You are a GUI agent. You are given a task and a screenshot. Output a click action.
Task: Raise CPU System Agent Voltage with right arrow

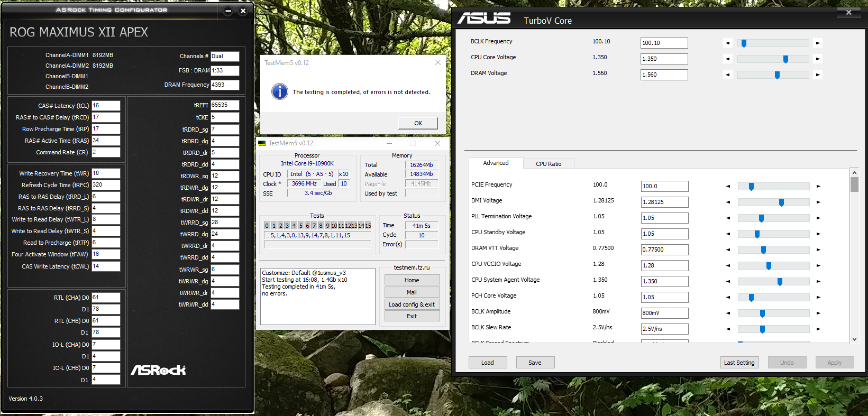818,281
